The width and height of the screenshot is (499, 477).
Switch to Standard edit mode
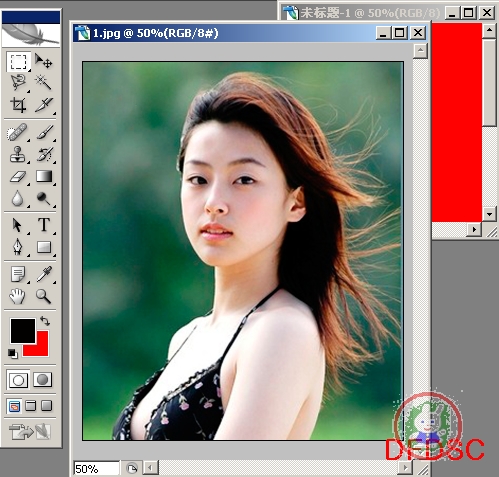[18, 380]
